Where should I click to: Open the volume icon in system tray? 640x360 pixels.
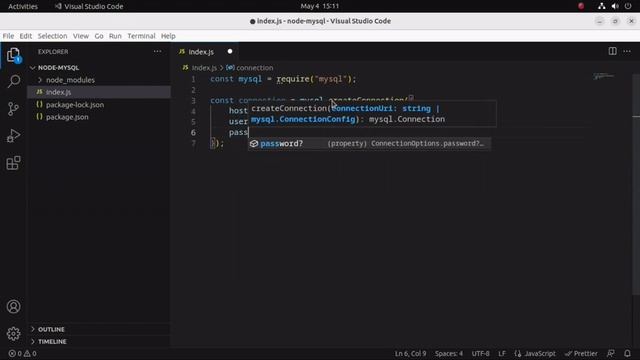click(615, 6)
